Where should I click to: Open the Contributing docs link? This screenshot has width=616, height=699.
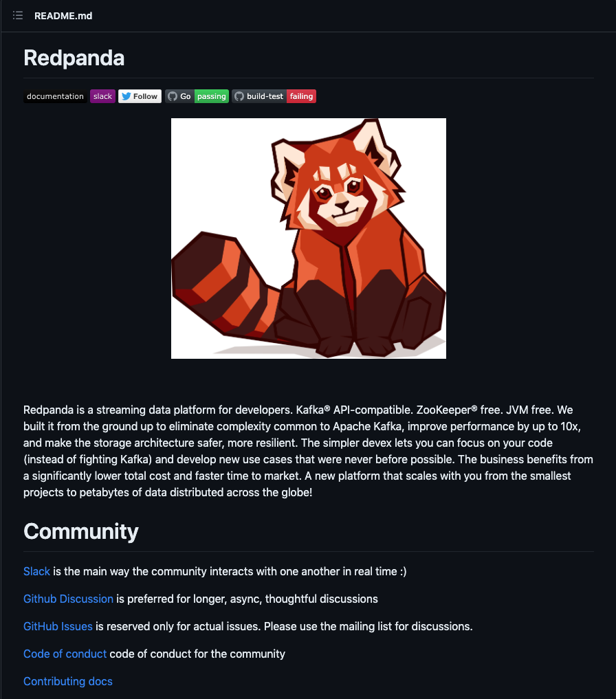coord(68,682)
